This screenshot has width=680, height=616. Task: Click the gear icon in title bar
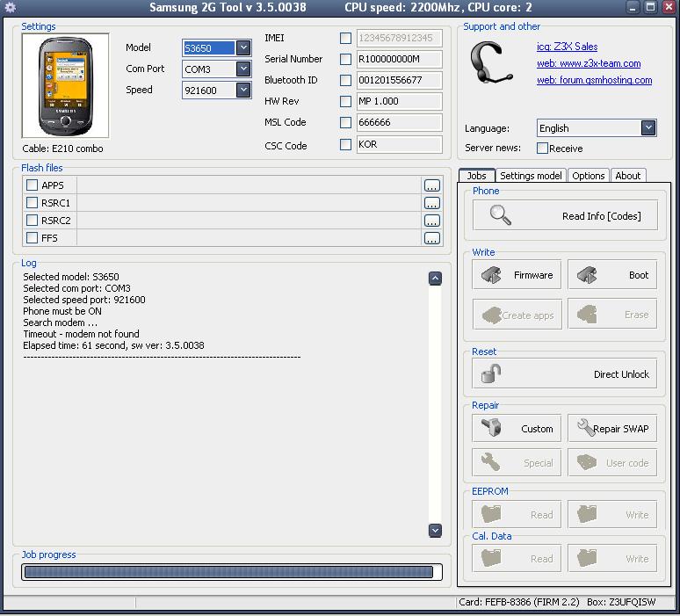pos(10,7)
